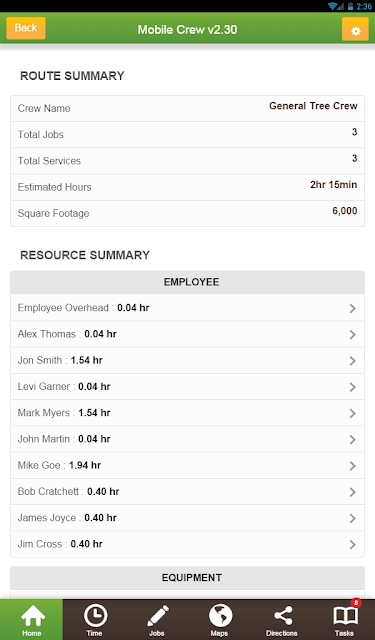The image size is (375, 640).
Task: Open Mike Goe 1.94 hr entry
Action: pos(187,466)
